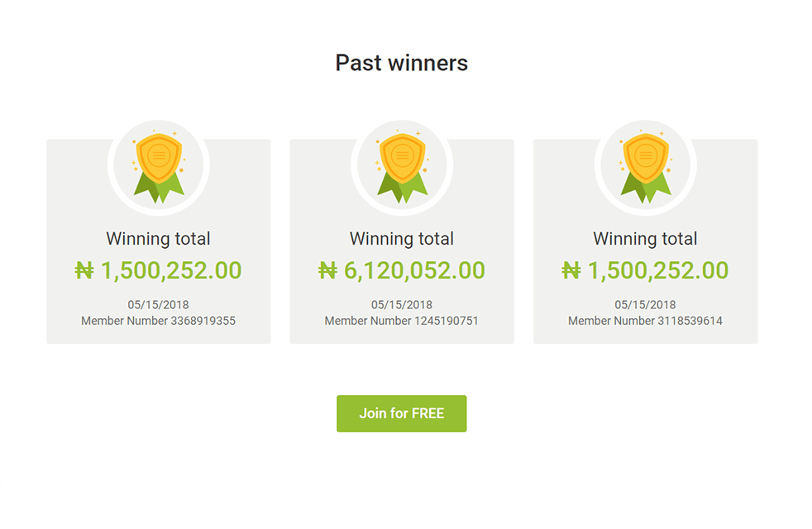The image size is (812, 529).
Task: Click Member Number 3368919355 text
Action: pos(158,321)
